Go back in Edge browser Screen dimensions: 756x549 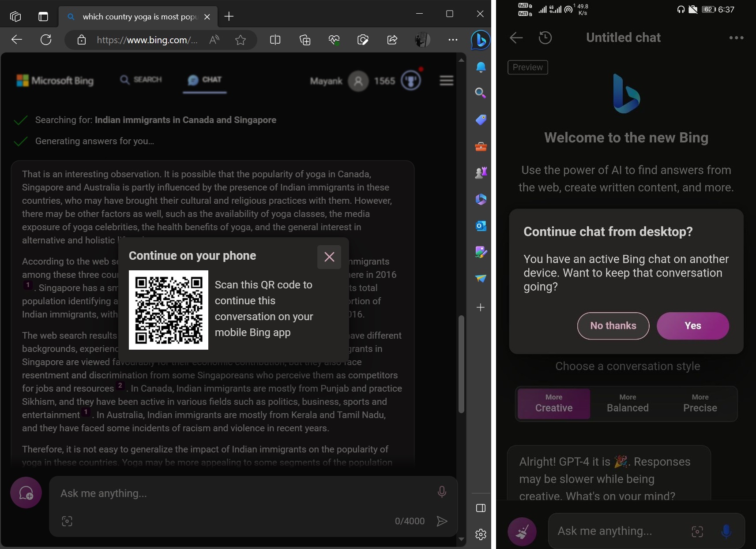[17, 40]
